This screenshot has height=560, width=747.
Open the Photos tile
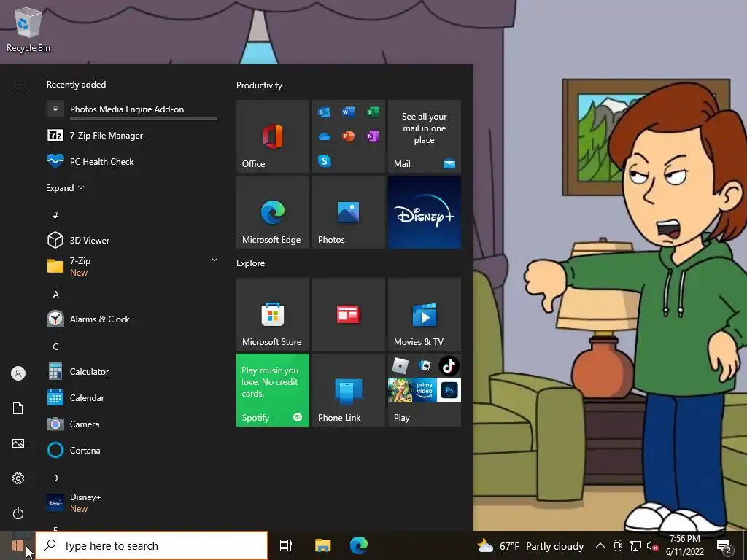tap(348, 212)
